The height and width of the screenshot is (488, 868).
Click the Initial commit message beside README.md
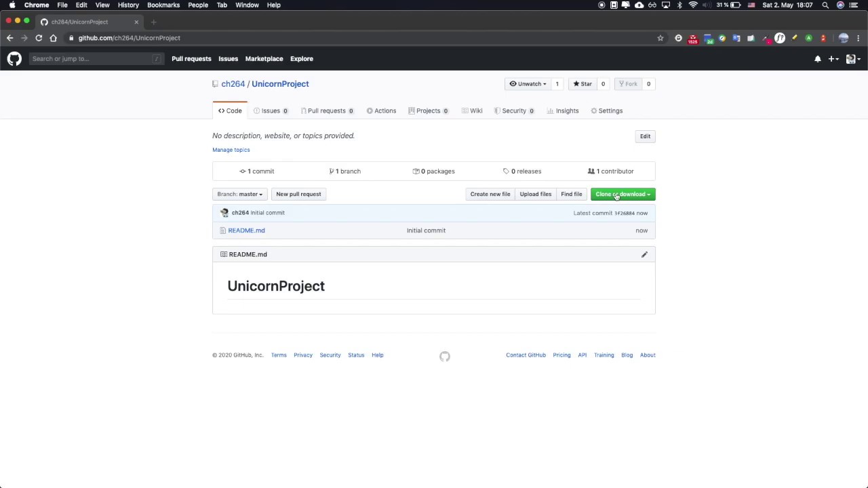426,230
